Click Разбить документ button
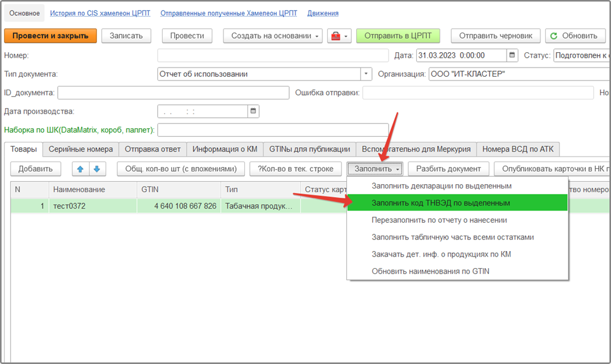The width and height of the screenshot is (611, 364). pos(448,169)
